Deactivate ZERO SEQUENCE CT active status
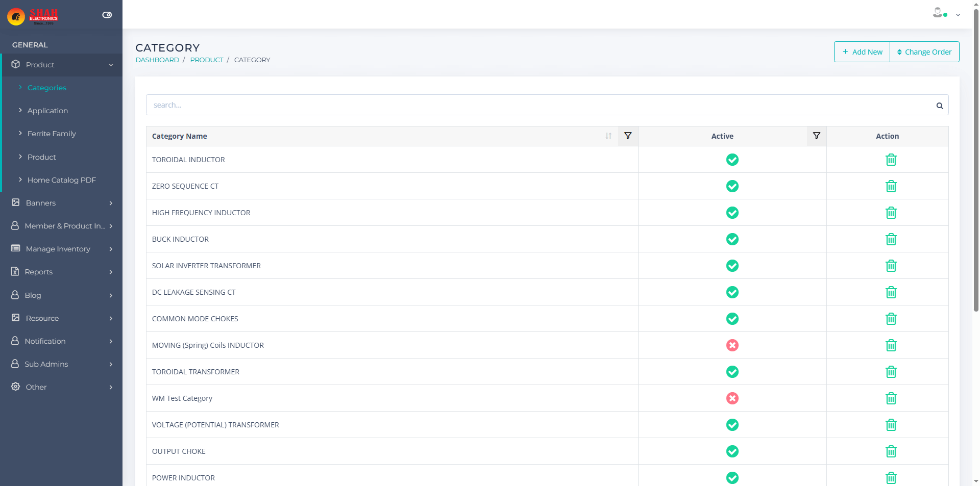Screen dimensions: 980x486 pyautogui.click(x=732, y=186)
